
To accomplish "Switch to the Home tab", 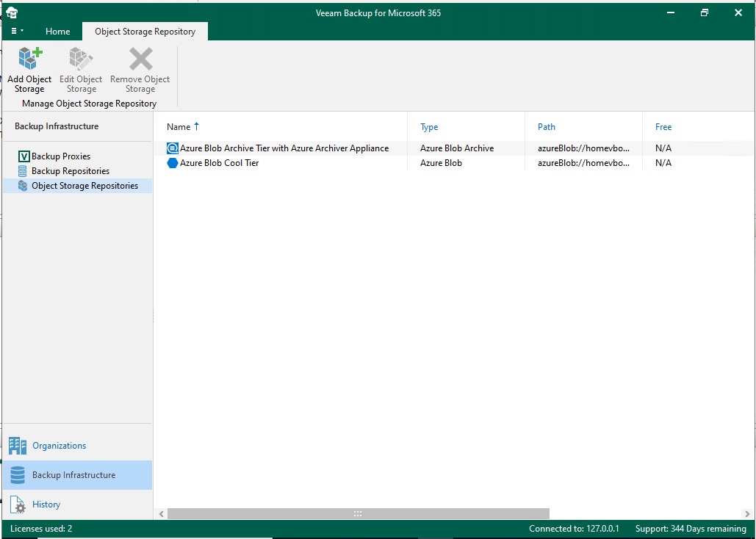I will coord(57,32).
